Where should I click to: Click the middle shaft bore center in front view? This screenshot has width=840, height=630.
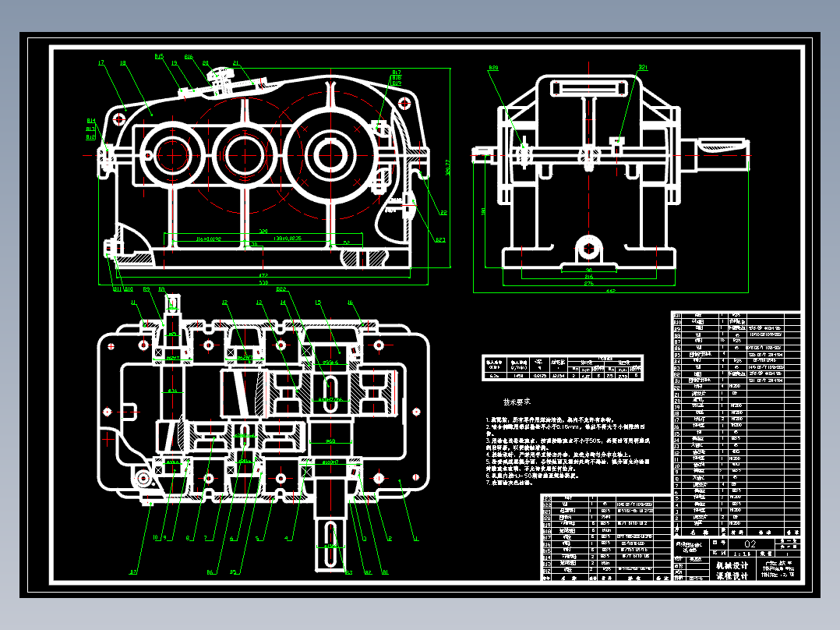(x=245, y=155)
